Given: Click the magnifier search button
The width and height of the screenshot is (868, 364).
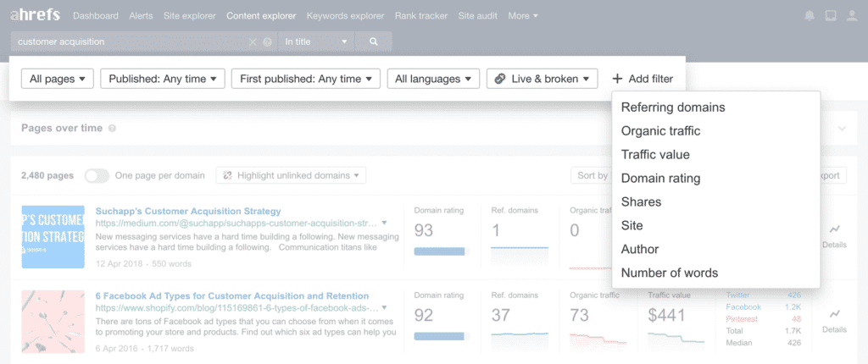Looking at the screenshot, I should pyautogui.click(x=374, y=41).
